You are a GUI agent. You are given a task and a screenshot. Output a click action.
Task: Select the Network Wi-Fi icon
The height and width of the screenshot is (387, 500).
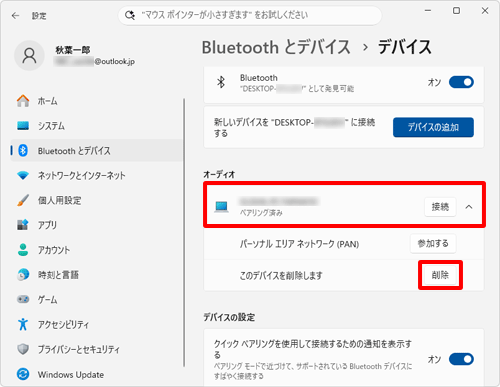coord(23,175)
